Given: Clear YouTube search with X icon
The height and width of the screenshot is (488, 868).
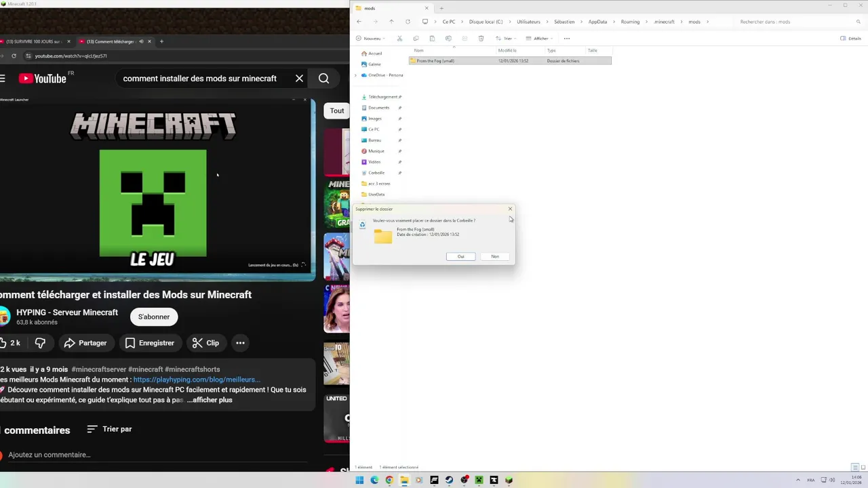Looking at the screenshot, I should click(299, 79).
